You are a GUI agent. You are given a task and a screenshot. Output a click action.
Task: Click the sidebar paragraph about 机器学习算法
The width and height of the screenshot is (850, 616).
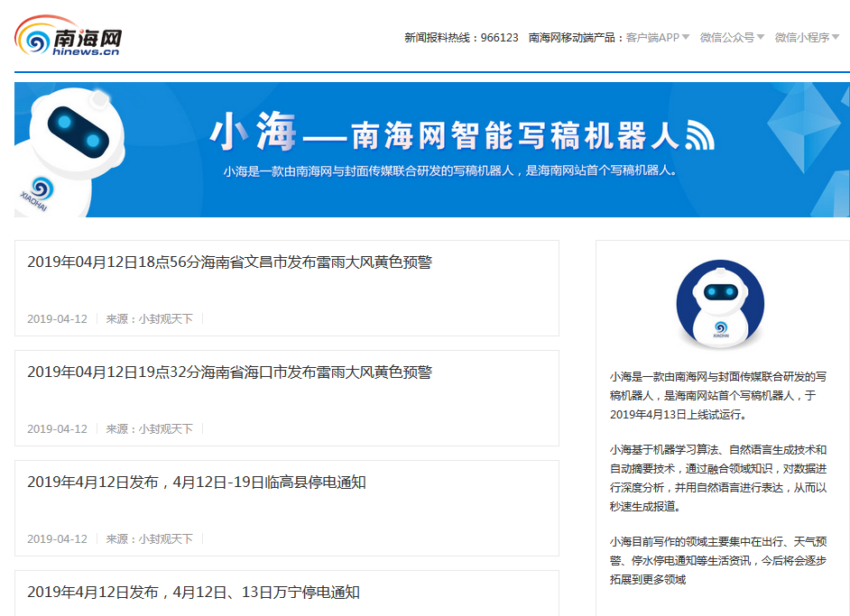click(717, 478)
